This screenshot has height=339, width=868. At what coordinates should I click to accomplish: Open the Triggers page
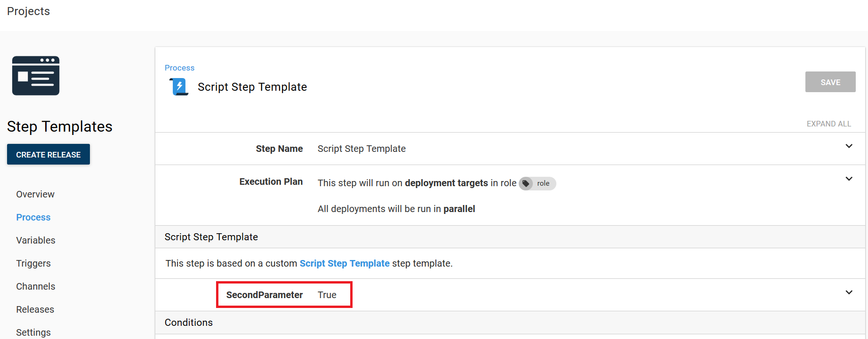tap(33, 263)
